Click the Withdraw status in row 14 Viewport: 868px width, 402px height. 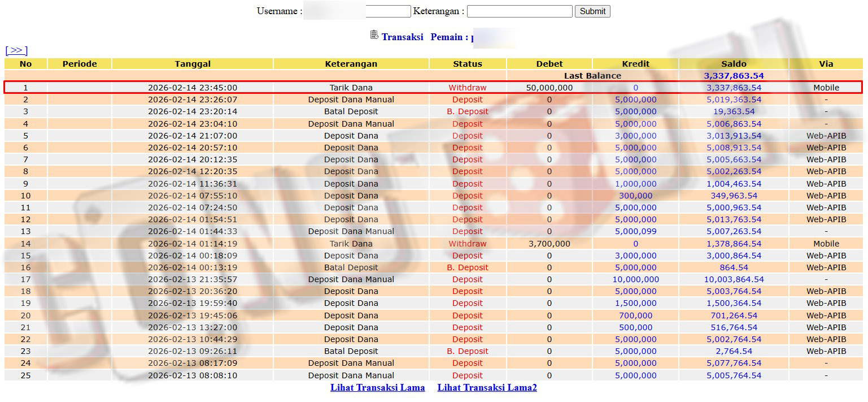pos(467,244)
